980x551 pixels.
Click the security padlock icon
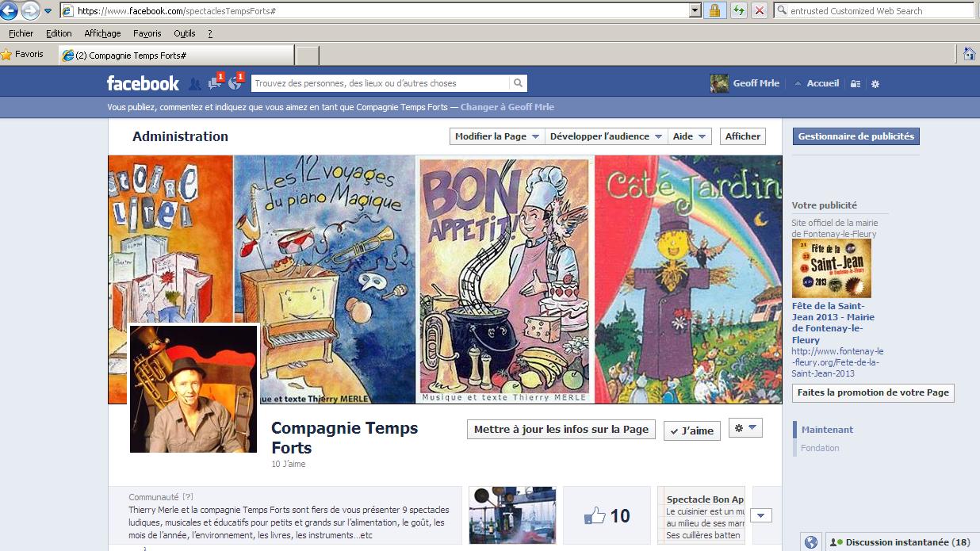pos(715,11)
